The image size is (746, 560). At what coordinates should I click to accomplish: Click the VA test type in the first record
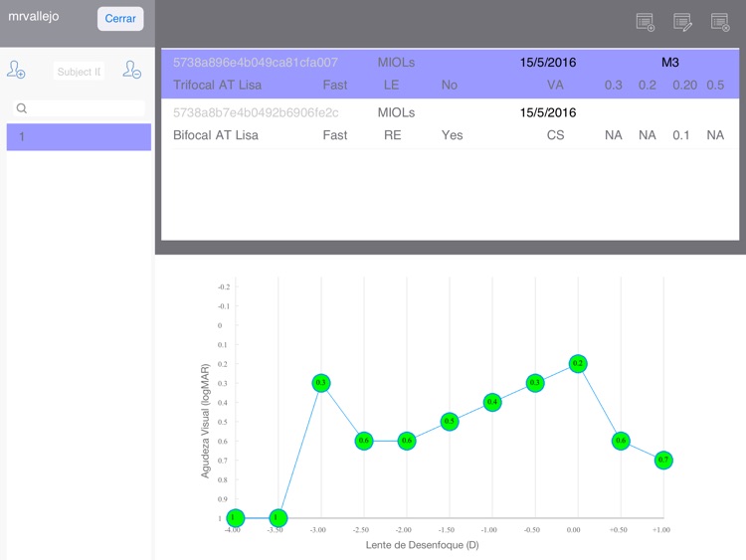555,86
